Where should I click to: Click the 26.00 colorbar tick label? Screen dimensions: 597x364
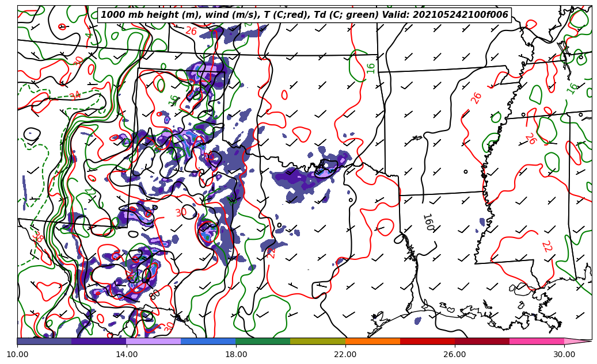click(455, 354)
